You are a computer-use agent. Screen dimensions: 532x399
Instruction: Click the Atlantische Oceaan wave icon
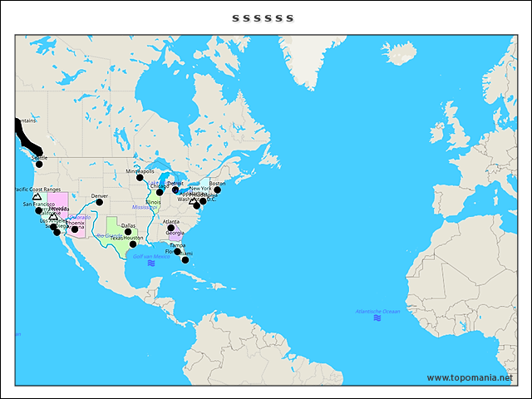coord(377,318)
